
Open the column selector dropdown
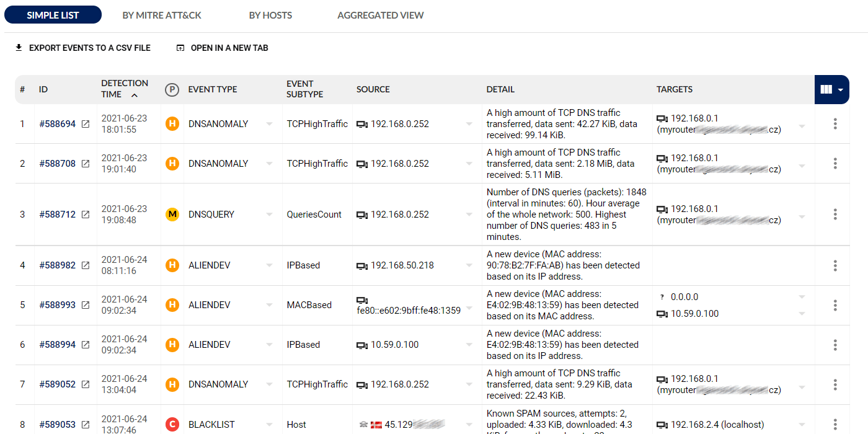(x=831, y=90)
